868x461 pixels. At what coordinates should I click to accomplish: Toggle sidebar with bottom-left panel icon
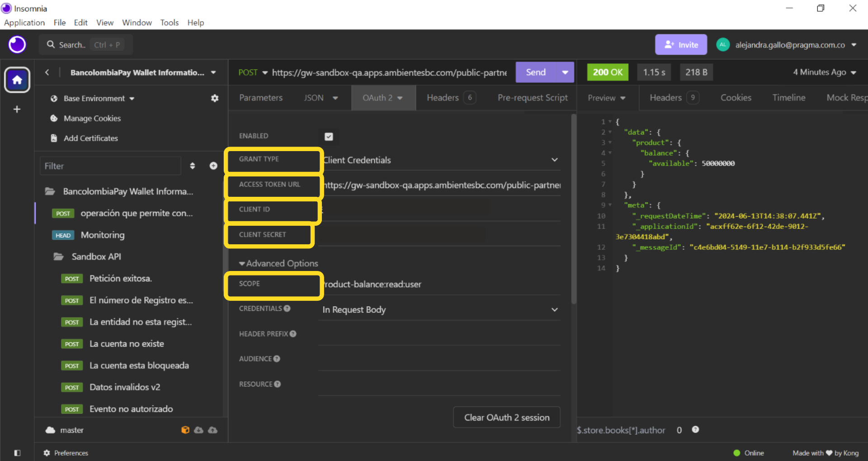point(17,453)
